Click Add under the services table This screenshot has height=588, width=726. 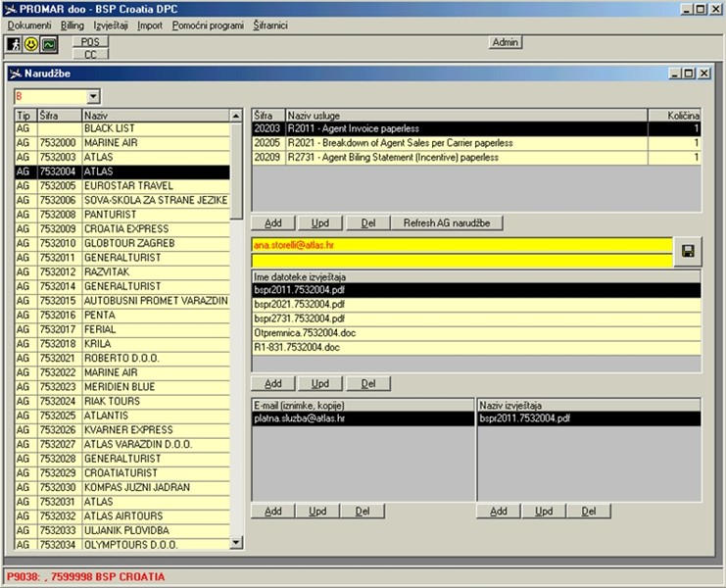point(273,223)
